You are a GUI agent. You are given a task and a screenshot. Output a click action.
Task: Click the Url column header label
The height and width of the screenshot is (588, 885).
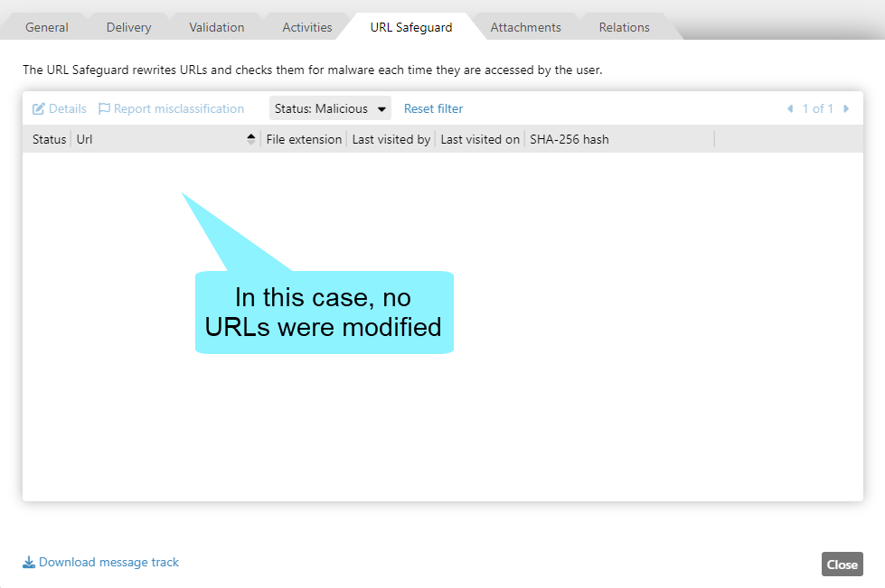(x=84, y=139)
